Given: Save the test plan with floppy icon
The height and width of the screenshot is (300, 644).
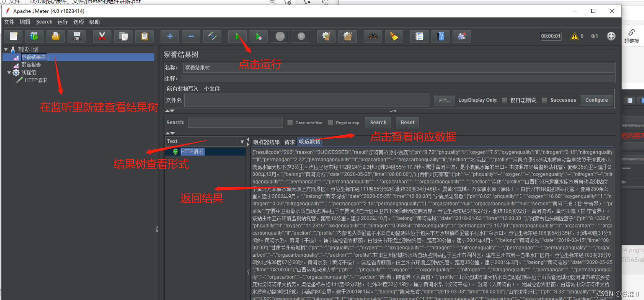Looking at the screenshot, I should coord(77,36).
